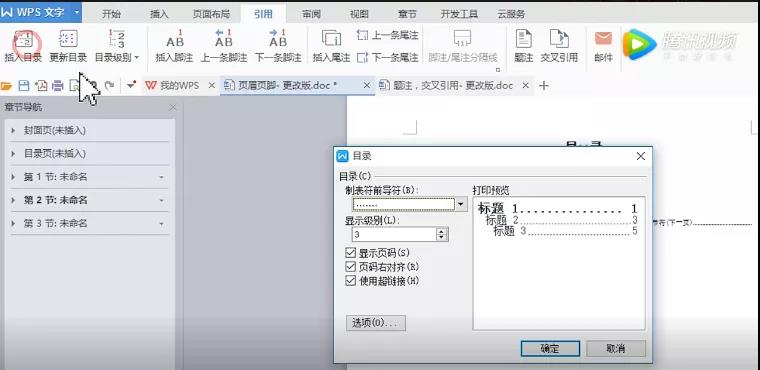Go to next endnote (下一条尾注)

[x=387, y=58]
